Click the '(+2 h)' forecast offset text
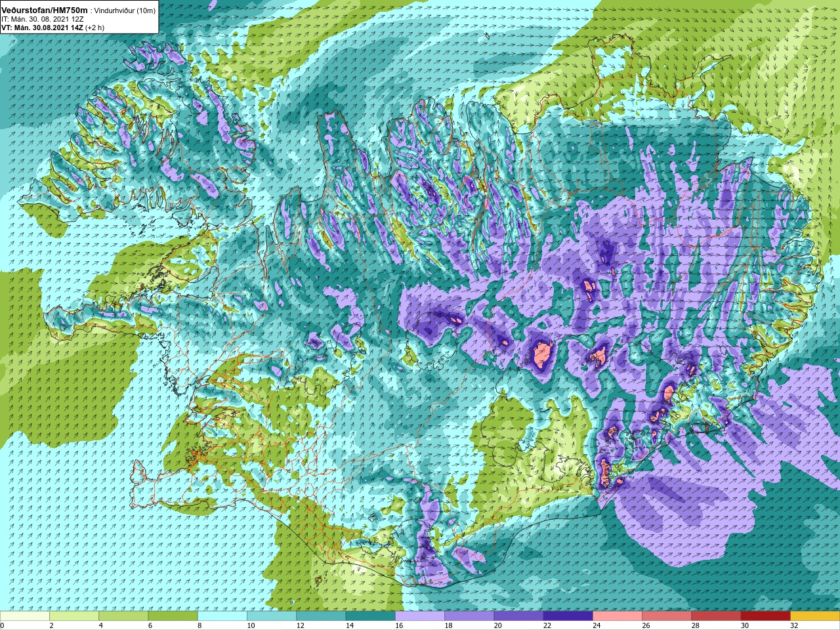Viewport: 840px width, 630px height. (94, 28)
